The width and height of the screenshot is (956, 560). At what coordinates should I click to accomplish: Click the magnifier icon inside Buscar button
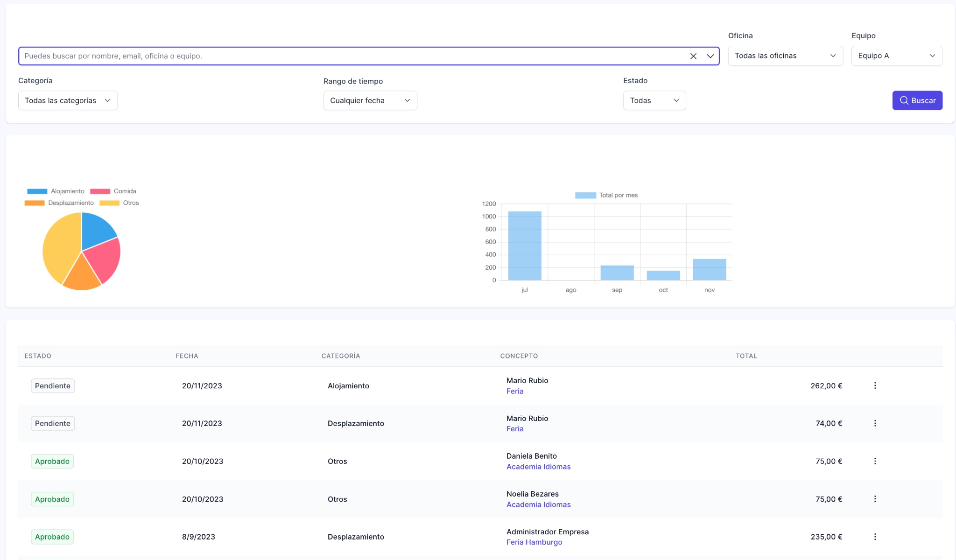(904, 100)
